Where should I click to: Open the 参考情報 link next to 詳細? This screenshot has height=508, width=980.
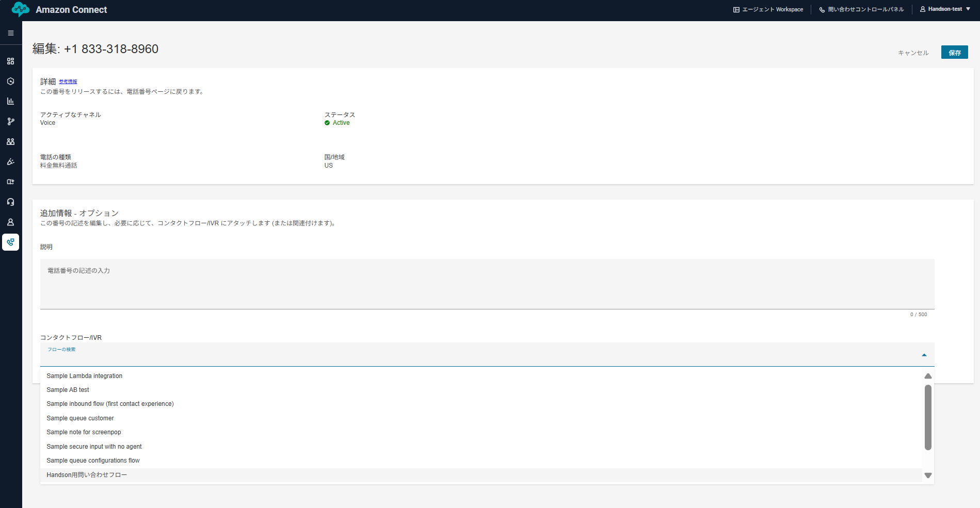68,81
